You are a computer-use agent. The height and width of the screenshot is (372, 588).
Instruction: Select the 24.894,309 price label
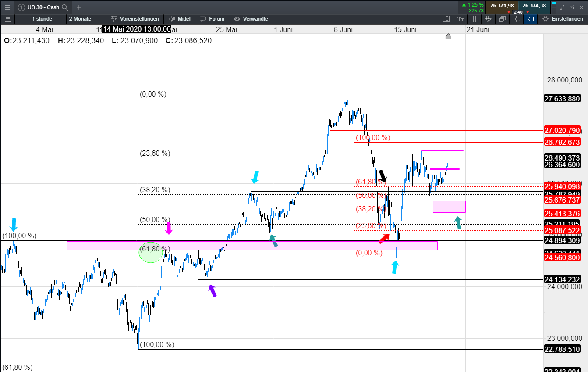[562, 240]
